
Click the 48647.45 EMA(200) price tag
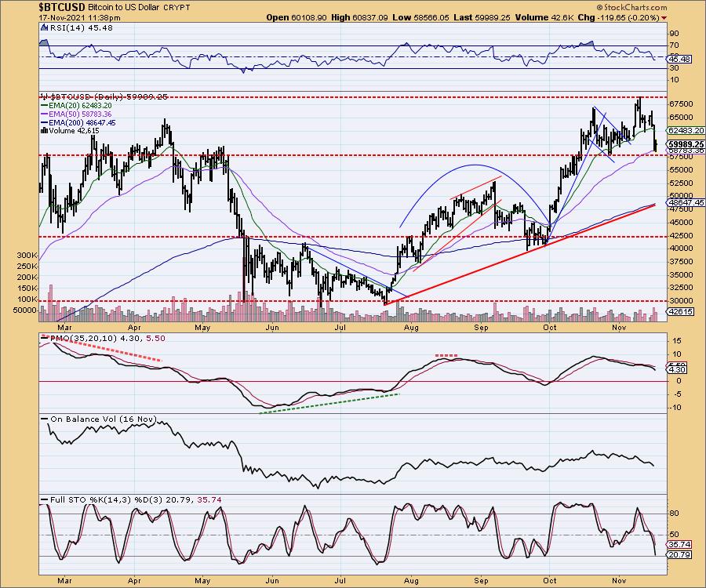pyautogui.click(x=686, y=203)
